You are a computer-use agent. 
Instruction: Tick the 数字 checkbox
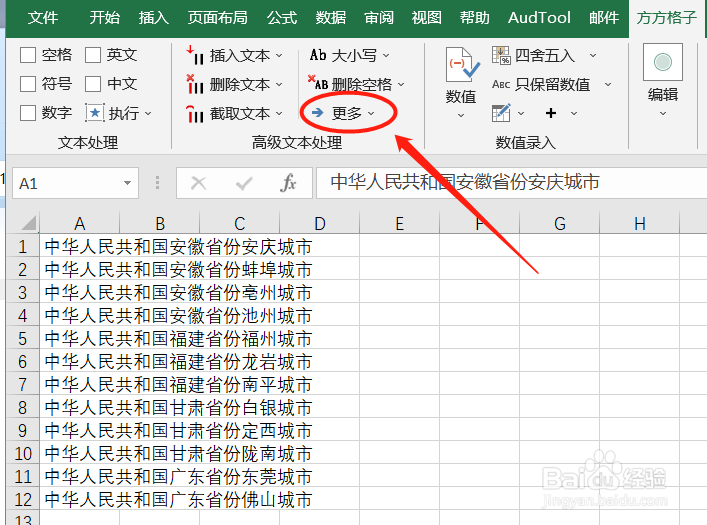[28, 113]
